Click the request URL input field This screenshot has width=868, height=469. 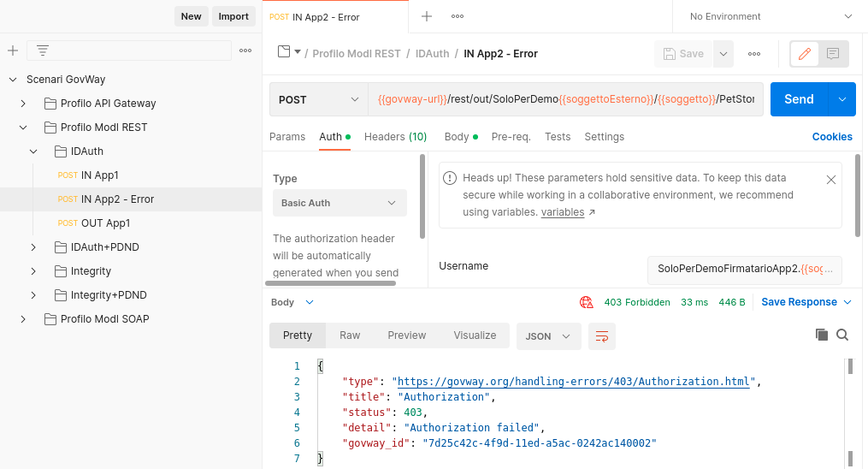[566, 99]
